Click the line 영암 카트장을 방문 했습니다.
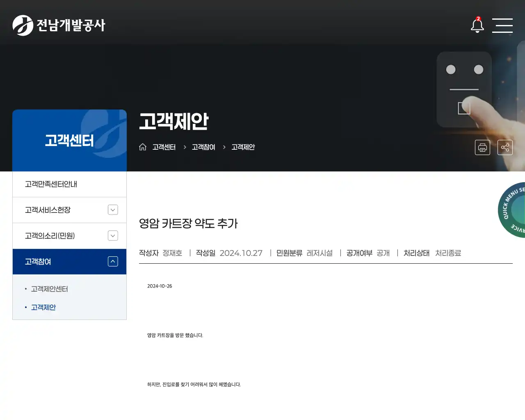The image size is (525, 420). pos(175,335)
